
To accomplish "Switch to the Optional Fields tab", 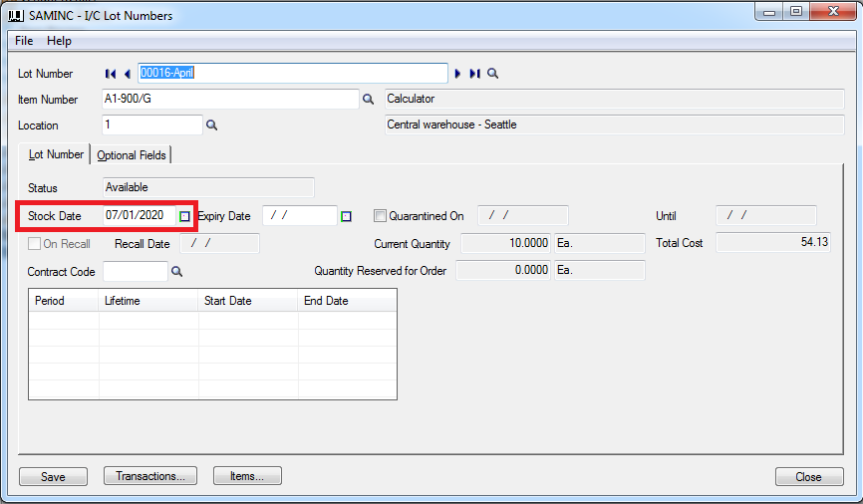I will [x=131, y=155].
